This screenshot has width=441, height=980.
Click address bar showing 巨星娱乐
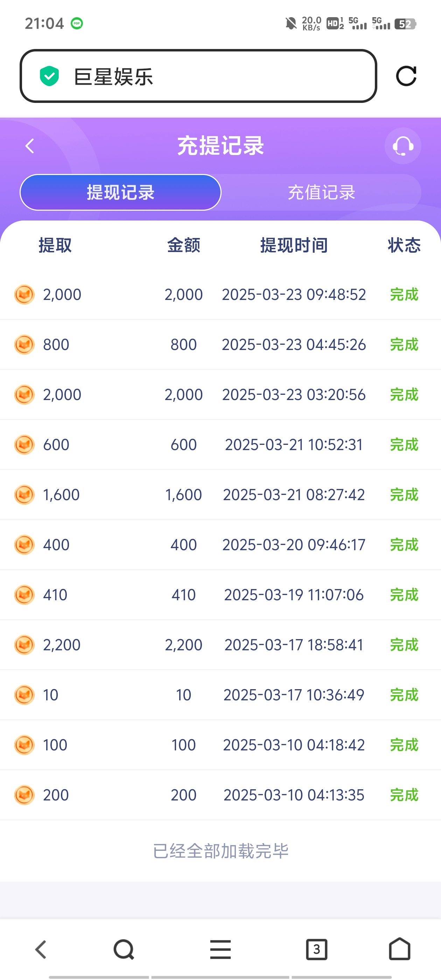[x=198, y=76]
